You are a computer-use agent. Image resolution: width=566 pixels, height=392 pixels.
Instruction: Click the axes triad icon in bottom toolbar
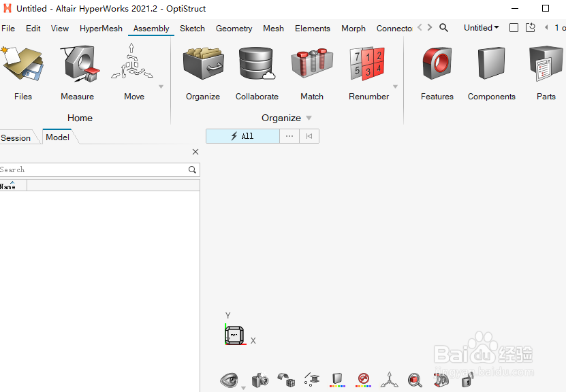click(389, 380)
